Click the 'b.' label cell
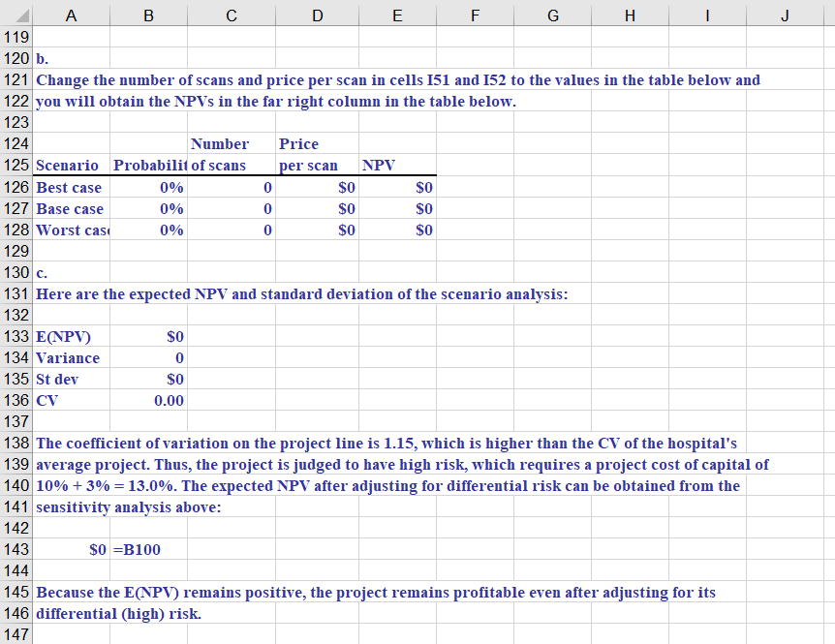This screenshot has height=644, width=835. pos(72,58)
